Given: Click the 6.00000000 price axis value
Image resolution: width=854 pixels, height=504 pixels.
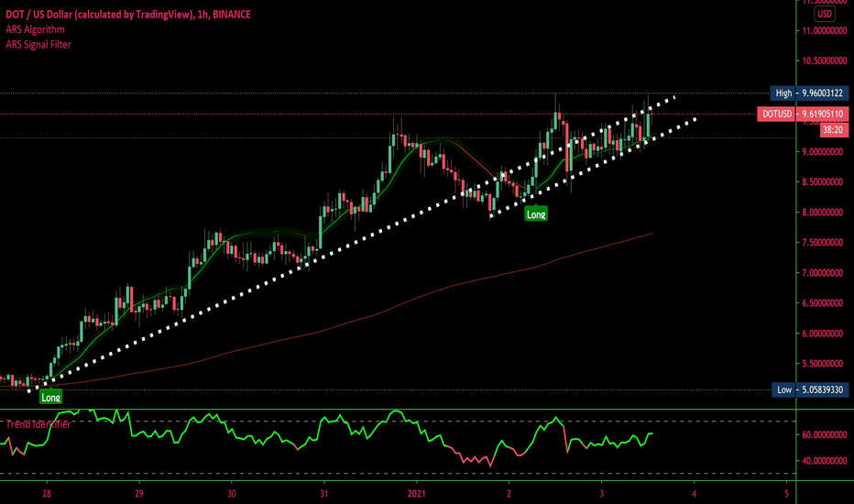Looking at the screenshot, I should 825,334.
